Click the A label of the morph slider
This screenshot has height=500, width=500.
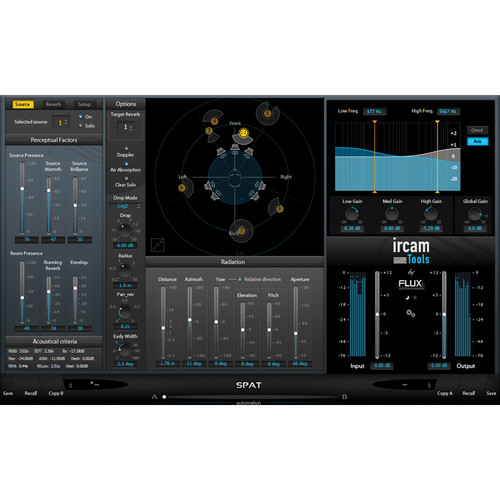(154, 397)
